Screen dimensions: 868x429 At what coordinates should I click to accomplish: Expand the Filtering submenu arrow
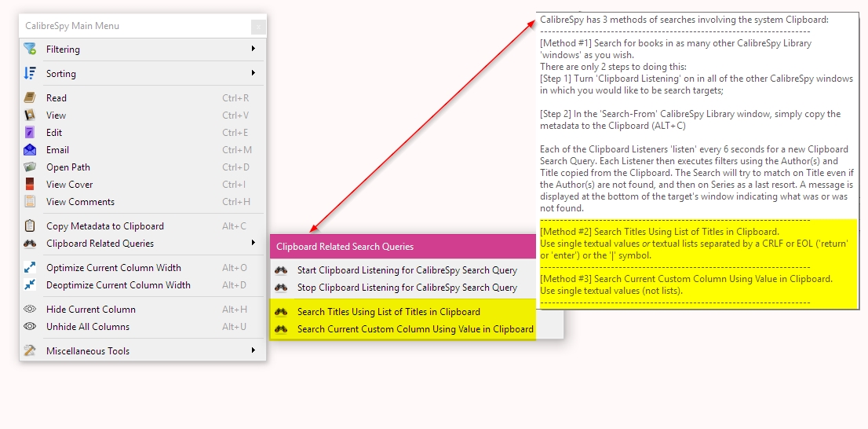pos(253,49)
